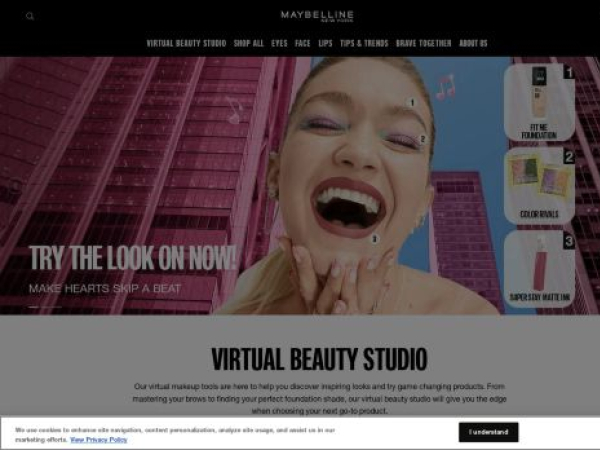Open the Lips menu

click(325, 43)
